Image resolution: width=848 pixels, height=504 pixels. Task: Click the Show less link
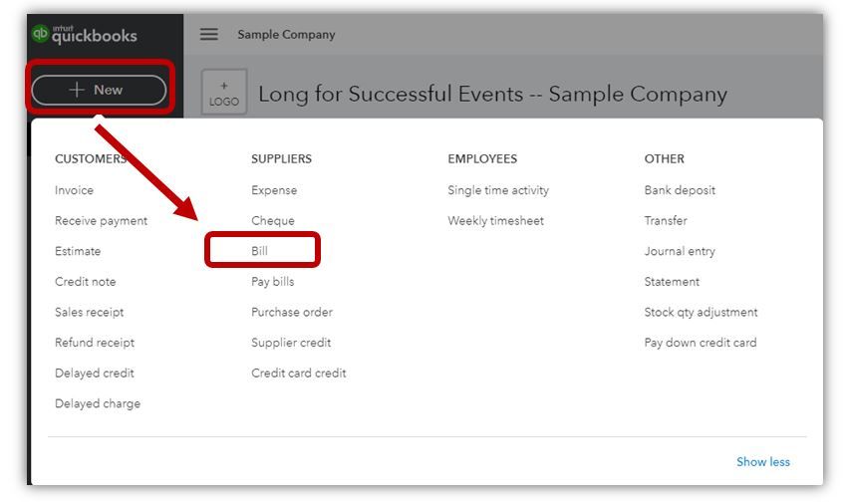click(763, 462)
